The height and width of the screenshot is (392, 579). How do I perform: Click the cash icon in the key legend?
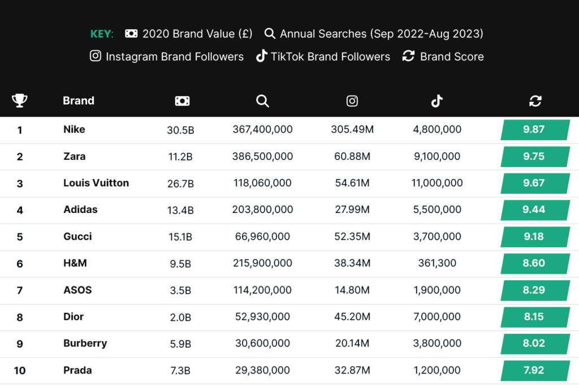[x=131, y=33]
